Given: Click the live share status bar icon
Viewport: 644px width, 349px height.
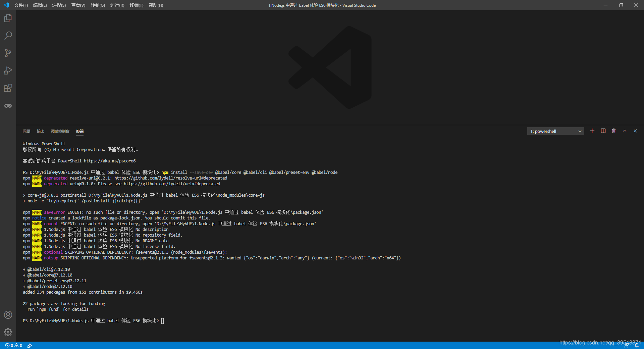Looking at the screenshot, I should coord(30,345).
